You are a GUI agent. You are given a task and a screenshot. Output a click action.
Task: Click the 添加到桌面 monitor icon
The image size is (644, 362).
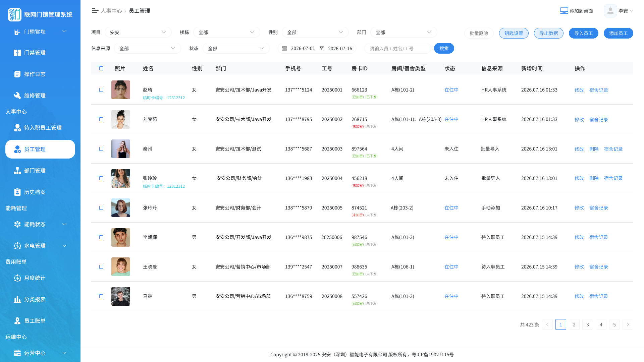[564, 11]
